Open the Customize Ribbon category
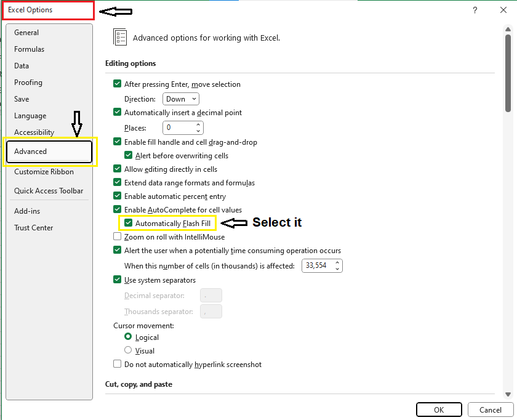Viewport: 517px width, 420px height. [44, 172]
